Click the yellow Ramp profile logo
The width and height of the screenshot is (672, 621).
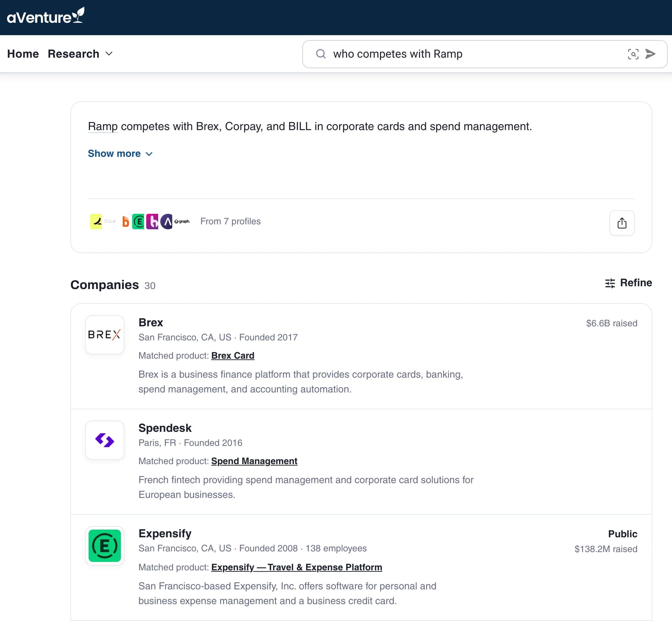pyautogui.click(x=96, y=222)
